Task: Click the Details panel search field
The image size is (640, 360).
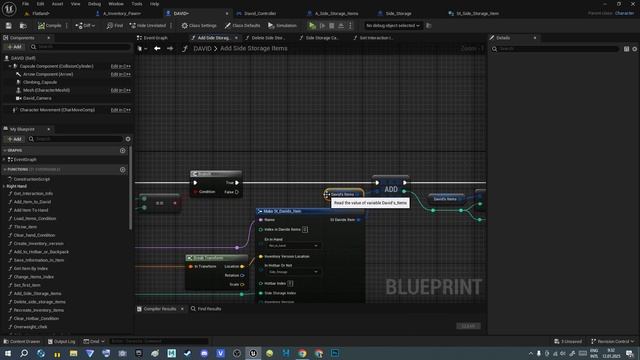Action: [555, 49]
